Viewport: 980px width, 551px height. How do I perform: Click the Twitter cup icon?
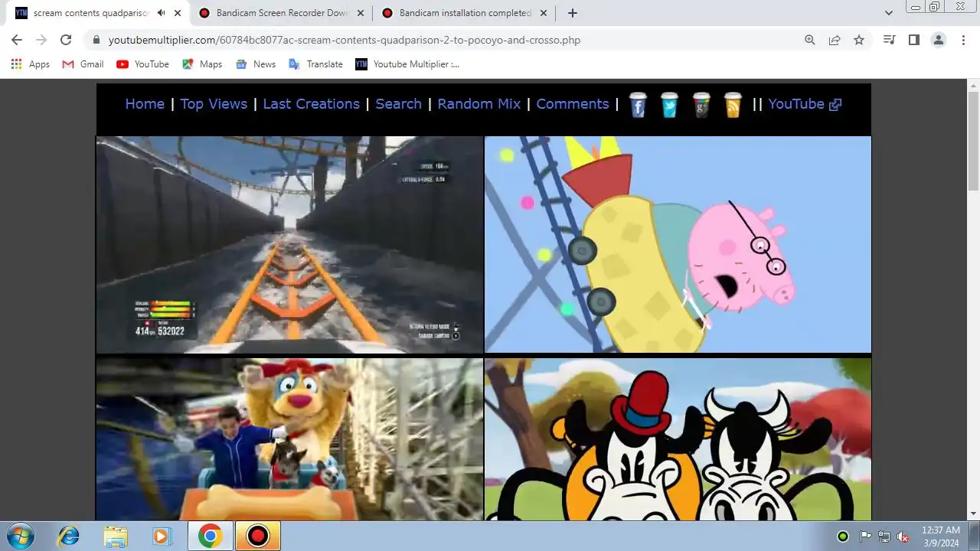point(669,105)
